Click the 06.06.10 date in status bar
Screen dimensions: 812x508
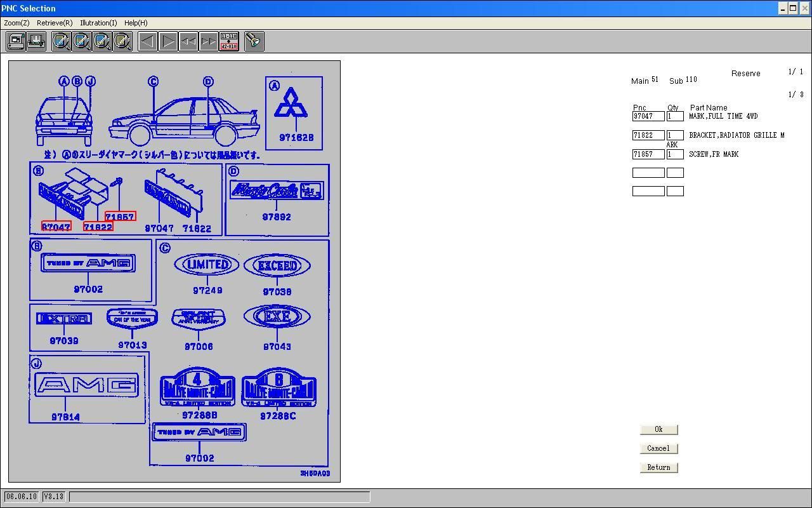[22, 497]
